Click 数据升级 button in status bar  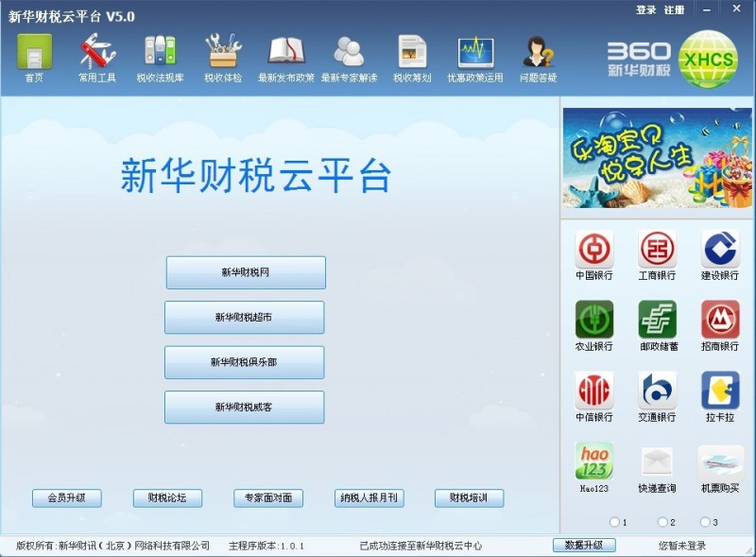pos(584,545)
